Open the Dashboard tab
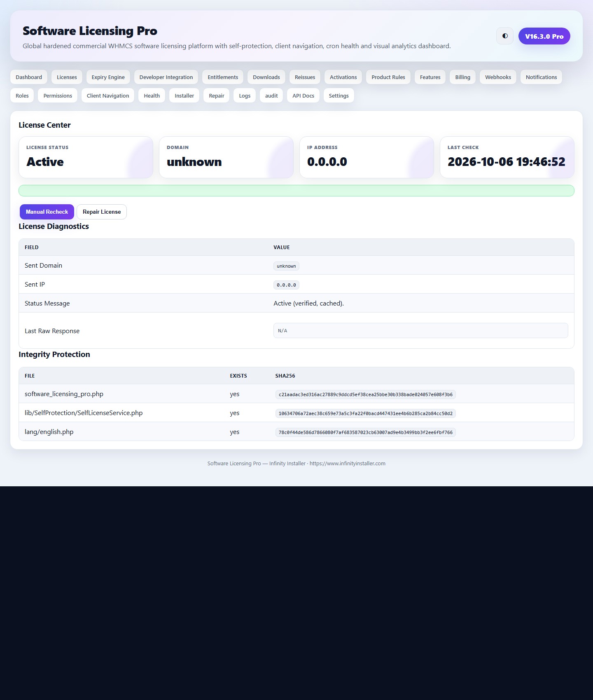Image resolution: width=593 pixels, height=700 pixels. pyautogui.click(x=29, y=77)
